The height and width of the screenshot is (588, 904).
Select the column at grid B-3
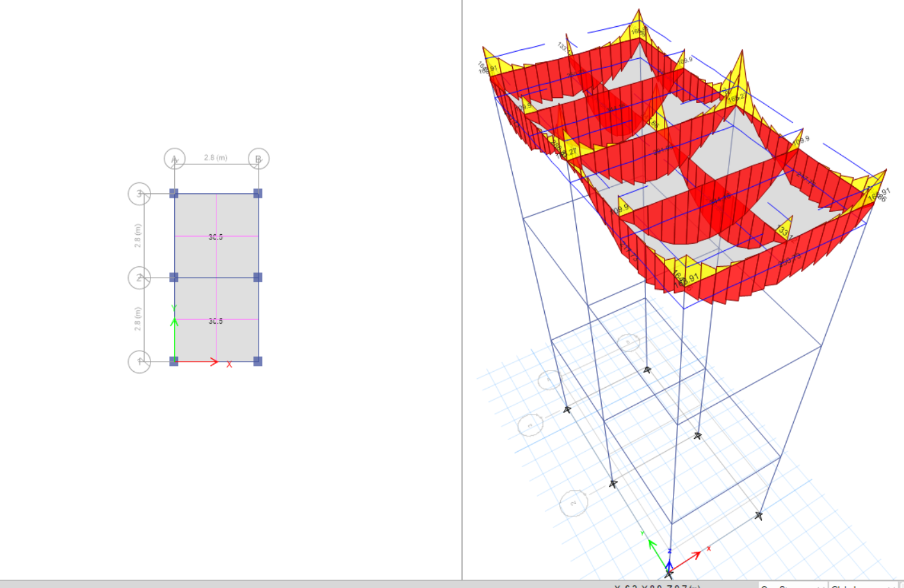coord(258,193)
